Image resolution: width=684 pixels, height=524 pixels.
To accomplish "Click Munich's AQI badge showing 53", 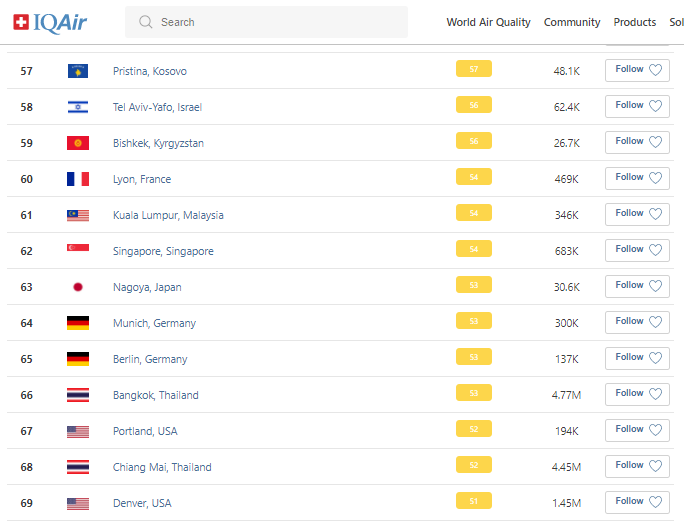I will point(473,321).
